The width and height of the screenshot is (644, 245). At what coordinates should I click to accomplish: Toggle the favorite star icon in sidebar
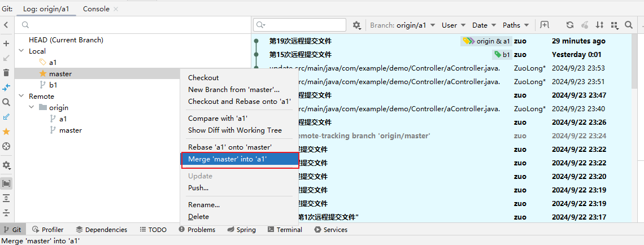coord(6,132)
